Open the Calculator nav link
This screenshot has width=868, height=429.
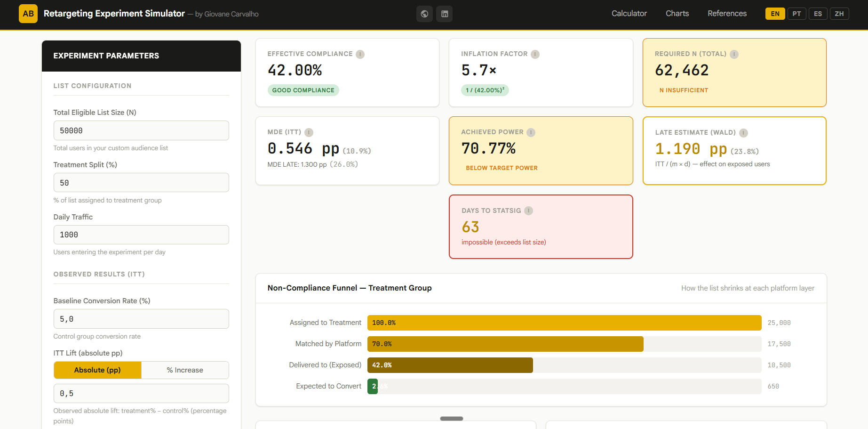coord(629,14)
